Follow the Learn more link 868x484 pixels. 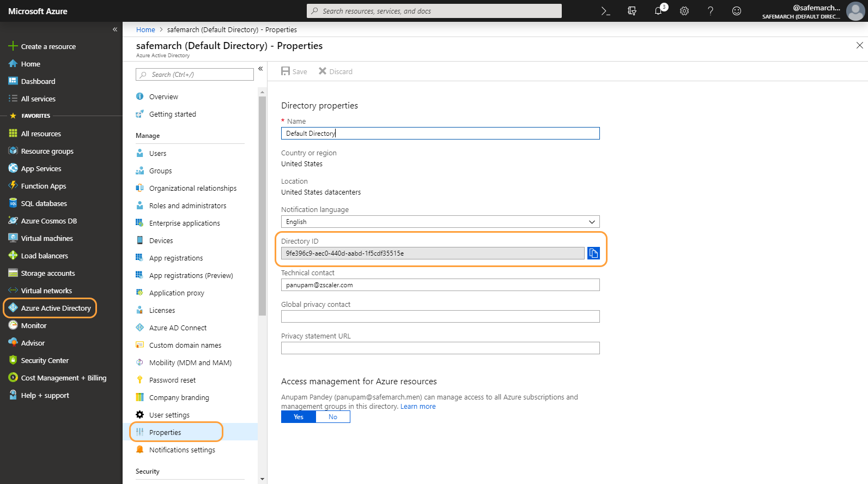[418, 407]
